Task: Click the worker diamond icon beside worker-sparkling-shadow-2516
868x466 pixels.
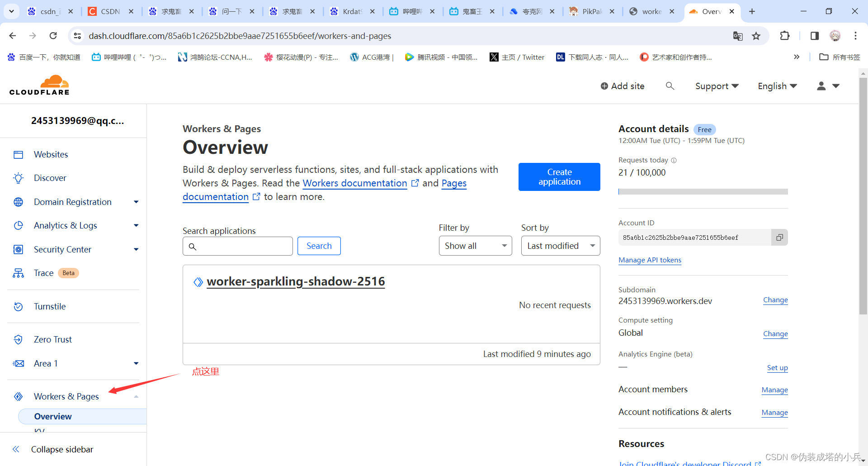Action: 198,282
